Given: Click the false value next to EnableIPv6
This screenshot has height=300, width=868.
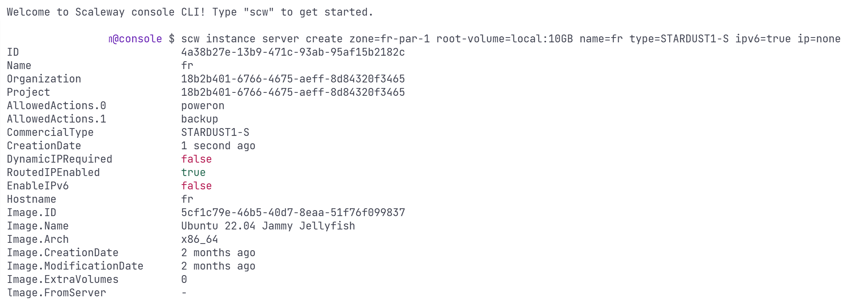Looking at the screenshot, I should [196, 186].
